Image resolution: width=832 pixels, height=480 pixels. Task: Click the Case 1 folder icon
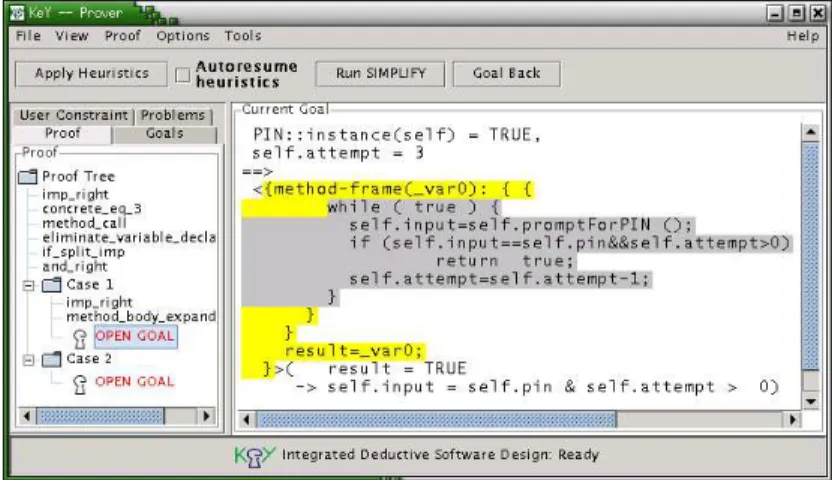tap(51, 285)
